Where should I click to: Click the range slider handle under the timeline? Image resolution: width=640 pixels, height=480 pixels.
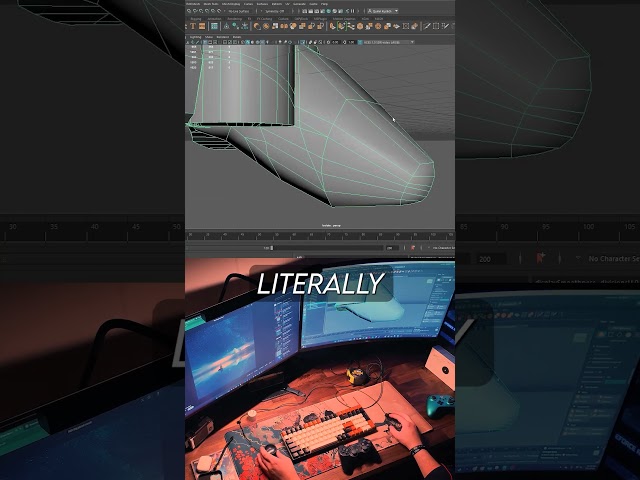pyautogui.click(x=272, y=248)
